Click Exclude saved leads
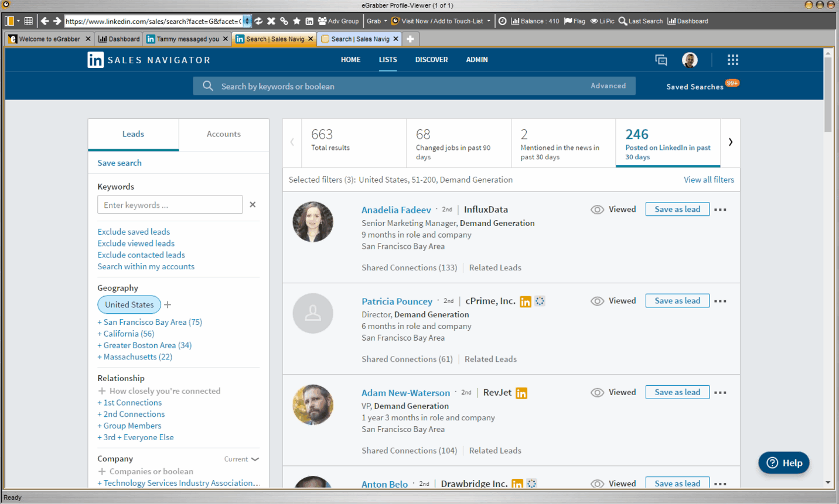The image size is (839, 504). 134,232
